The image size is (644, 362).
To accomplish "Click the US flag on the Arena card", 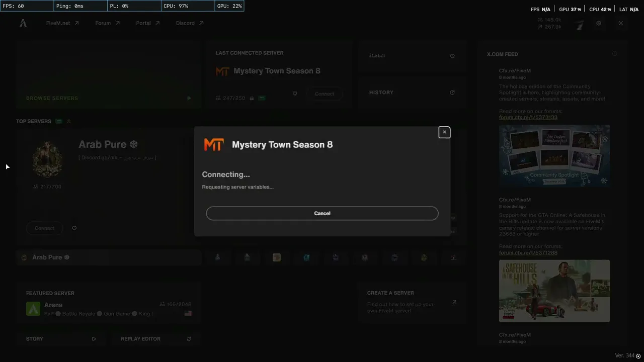I will (x=188, y=313).
